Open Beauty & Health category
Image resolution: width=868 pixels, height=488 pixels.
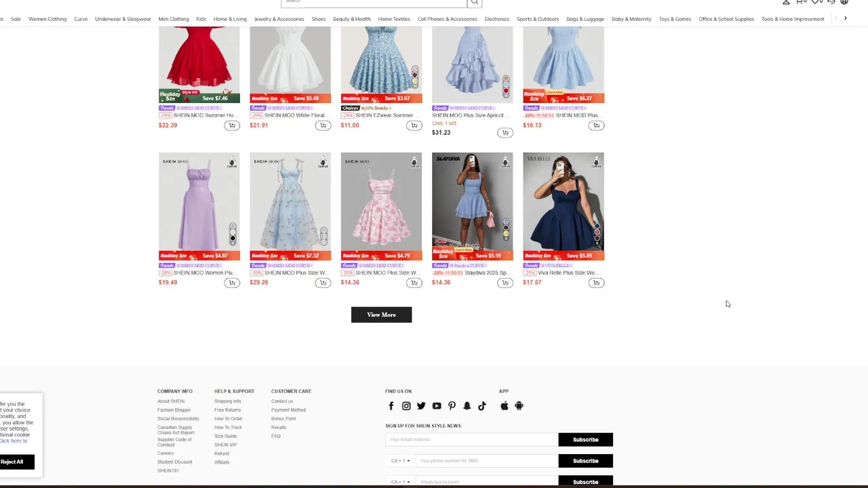tap(351, 19)
